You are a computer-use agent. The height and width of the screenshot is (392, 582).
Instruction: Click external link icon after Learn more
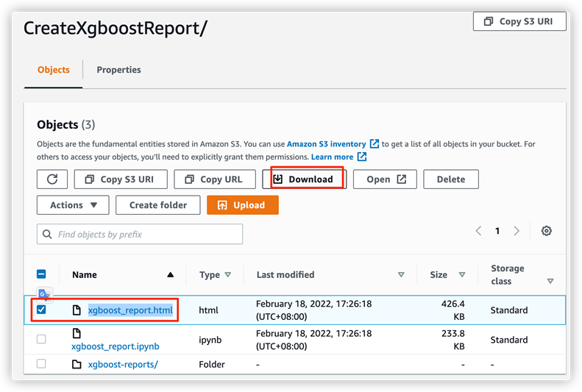(362, 157)
